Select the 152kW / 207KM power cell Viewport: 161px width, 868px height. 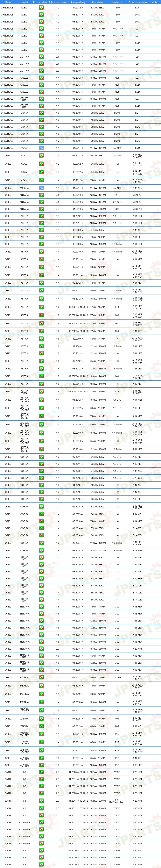tap(98, 551)
